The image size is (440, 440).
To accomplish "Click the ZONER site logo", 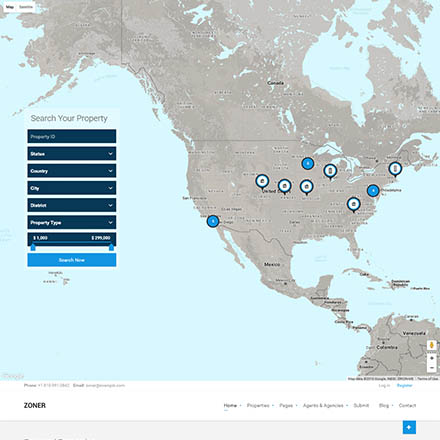I will [35, 405].
